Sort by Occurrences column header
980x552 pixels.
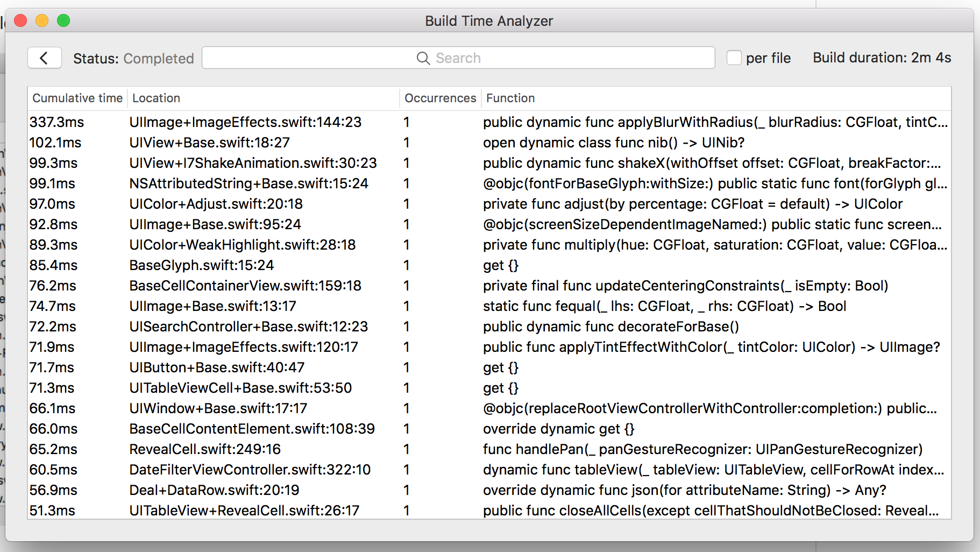(441, 98)
